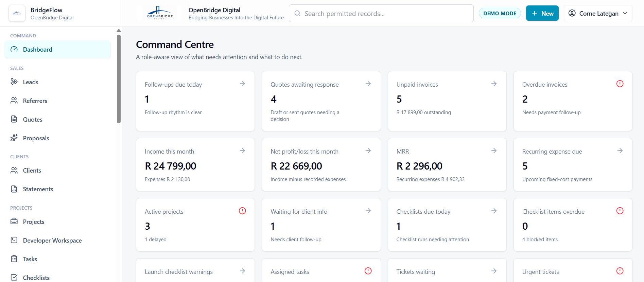Go to Referrers in sidebar
Screen dimensions: 644x282
click(58, 101)
